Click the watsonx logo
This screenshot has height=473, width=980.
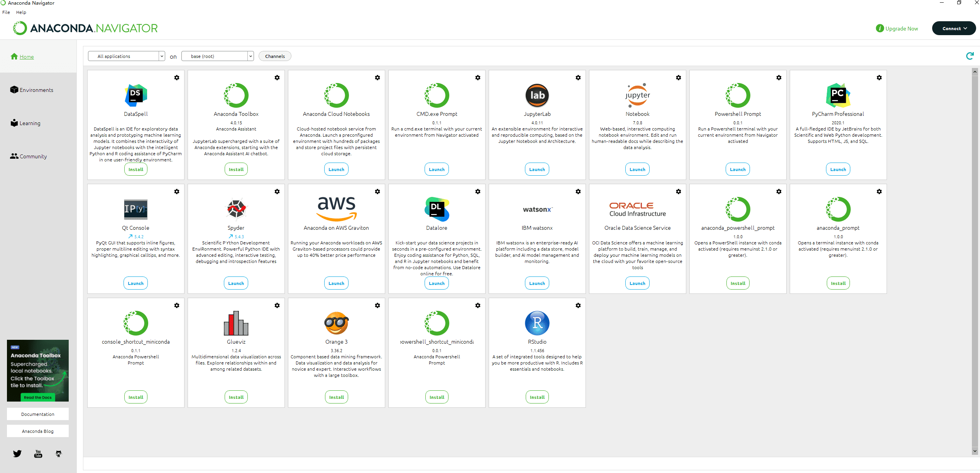(x=538, y=209)
